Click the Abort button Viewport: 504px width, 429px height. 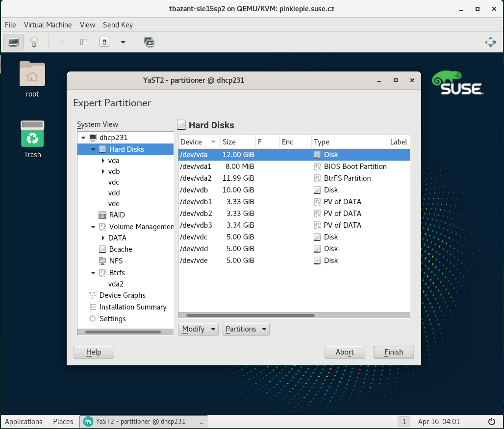pyautogui.click(x=345, y=352)
